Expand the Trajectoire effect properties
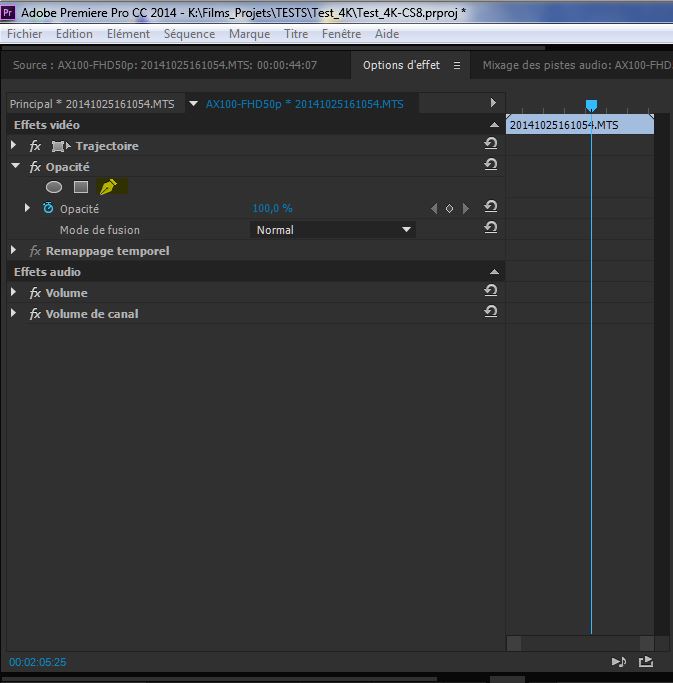 [x=14, y=146]
